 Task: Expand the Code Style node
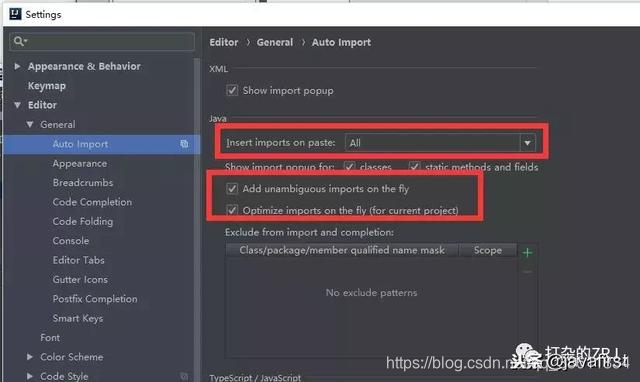point(29,376)
